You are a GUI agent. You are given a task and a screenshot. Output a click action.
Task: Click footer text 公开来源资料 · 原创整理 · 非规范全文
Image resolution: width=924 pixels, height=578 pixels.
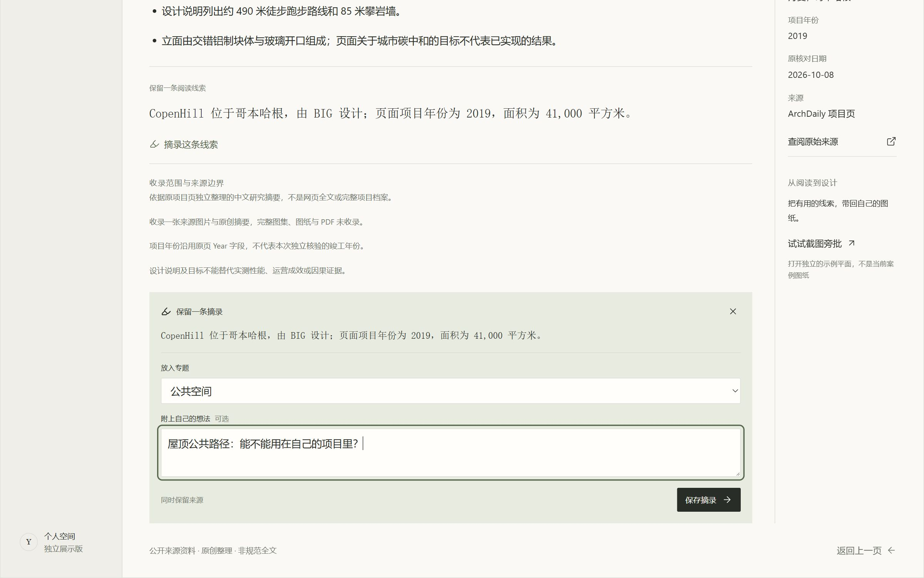pyautogui.click(x=213, y=551)
